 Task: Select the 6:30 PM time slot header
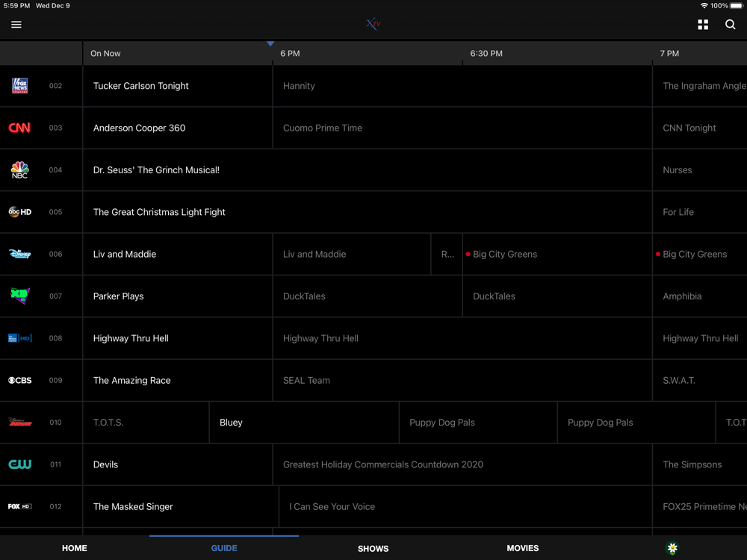point(486,53)
